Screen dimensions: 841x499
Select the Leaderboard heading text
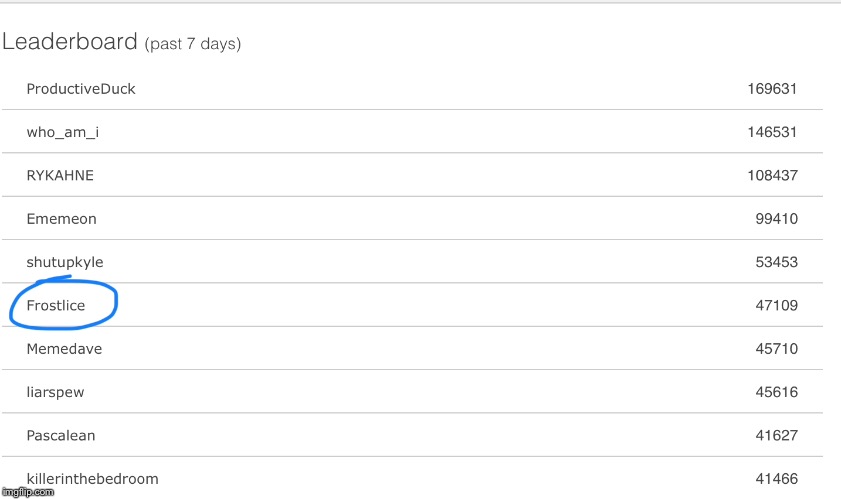pyautogui.click(x=70, y=42)
